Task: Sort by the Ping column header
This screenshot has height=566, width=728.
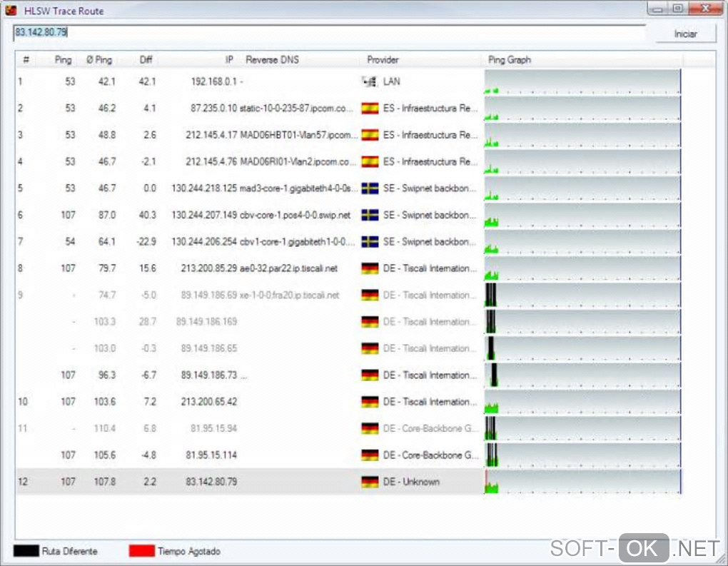Action: [x=63, y=60]
